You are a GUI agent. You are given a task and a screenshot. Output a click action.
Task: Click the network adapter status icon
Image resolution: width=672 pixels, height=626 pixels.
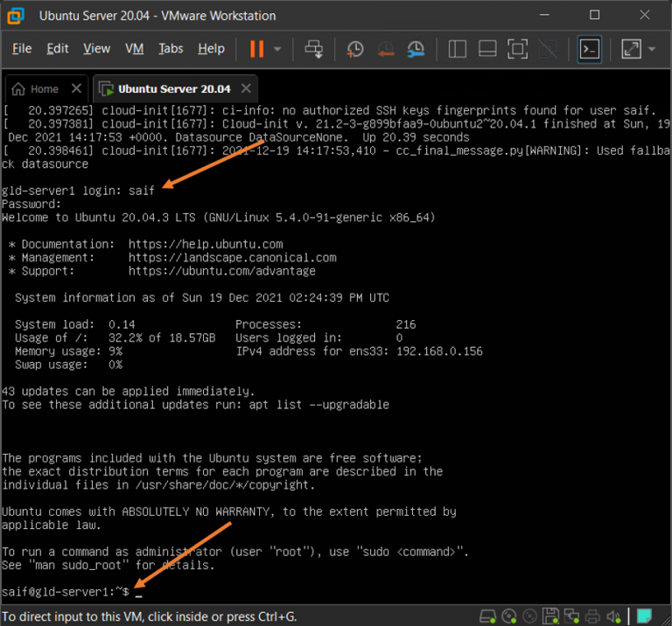[571, 616]
